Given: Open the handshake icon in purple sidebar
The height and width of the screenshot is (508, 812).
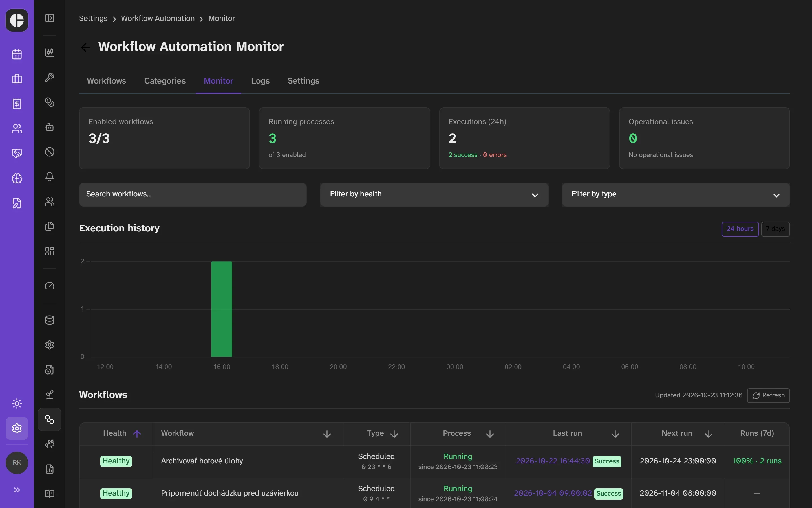Looking at the screenshot, I should click(x=17, y=154).
